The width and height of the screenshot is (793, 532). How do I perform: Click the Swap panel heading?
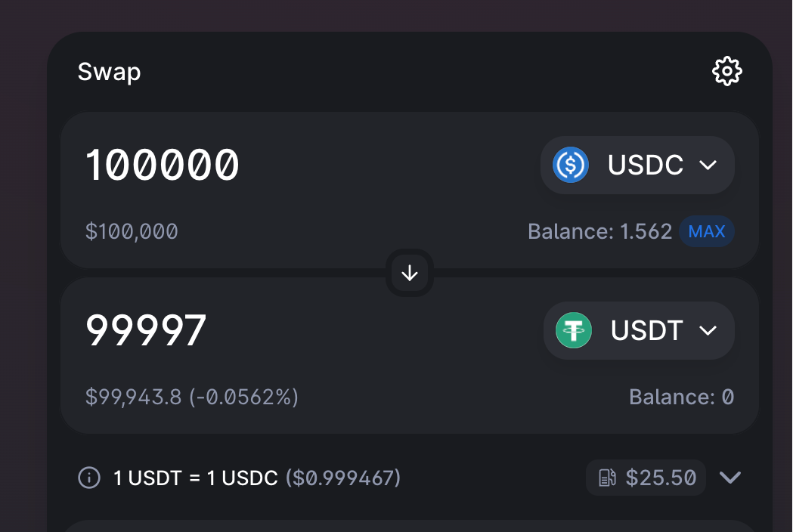(109, 73)
